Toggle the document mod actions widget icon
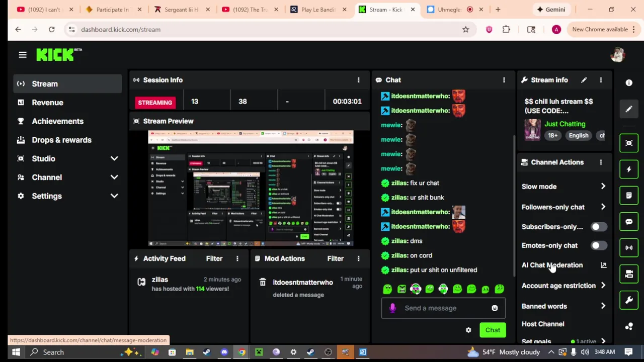Screen dimensions: 644x362 point(629,196)
